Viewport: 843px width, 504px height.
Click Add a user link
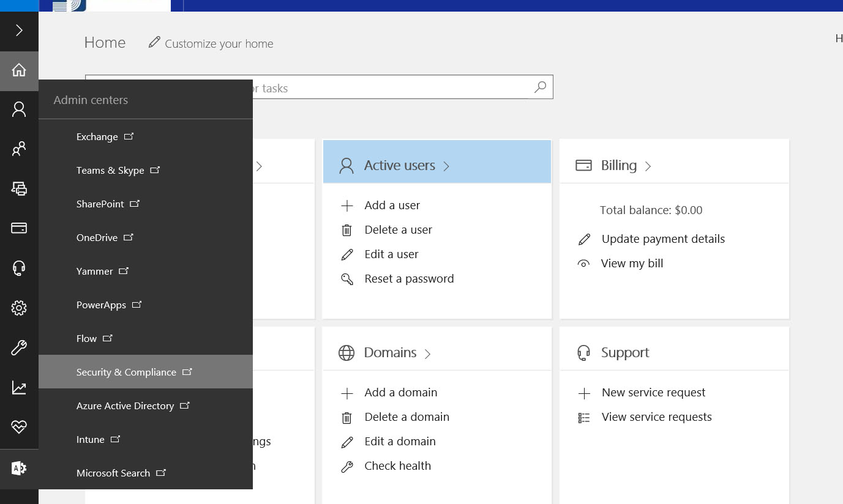[392, 205]
